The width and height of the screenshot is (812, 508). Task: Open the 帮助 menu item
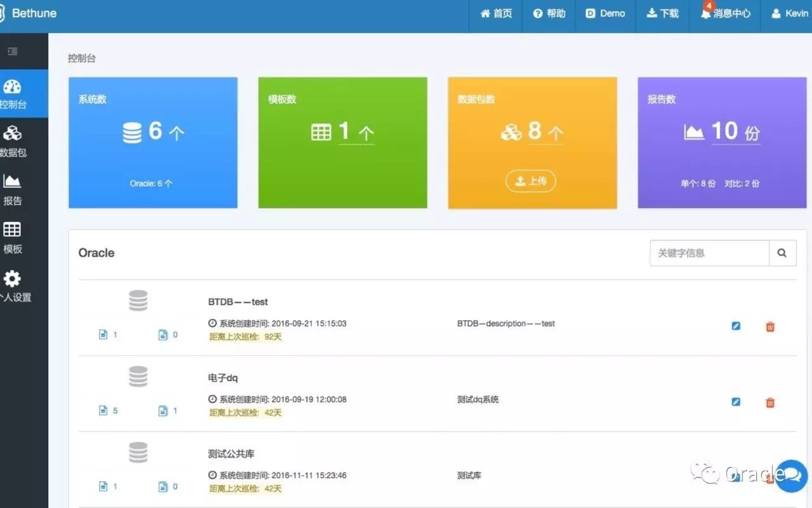(x=549, y=13)
